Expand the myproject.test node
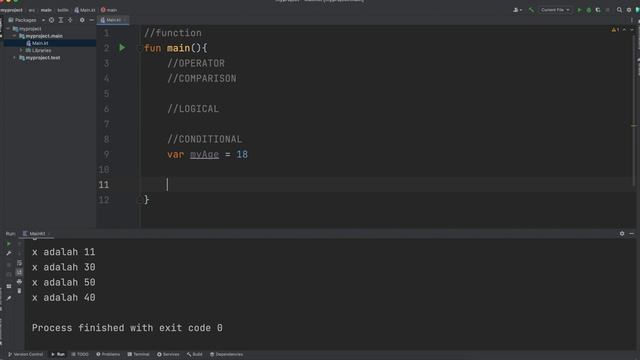Viewport: 640px width, 360px height. click(15, 58)
